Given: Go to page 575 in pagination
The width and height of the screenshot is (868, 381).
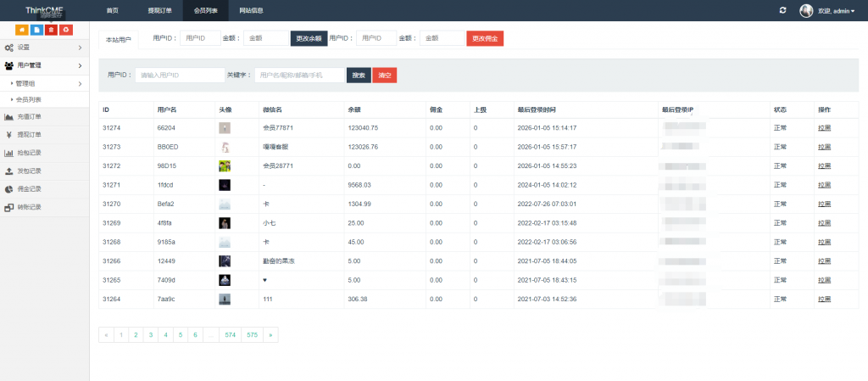Looking at the screenshot, I should [252, 335].
